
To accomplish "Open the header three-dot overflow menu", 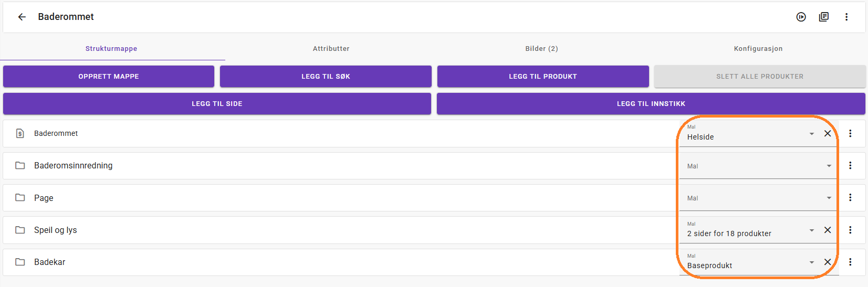I will point(846,17).
